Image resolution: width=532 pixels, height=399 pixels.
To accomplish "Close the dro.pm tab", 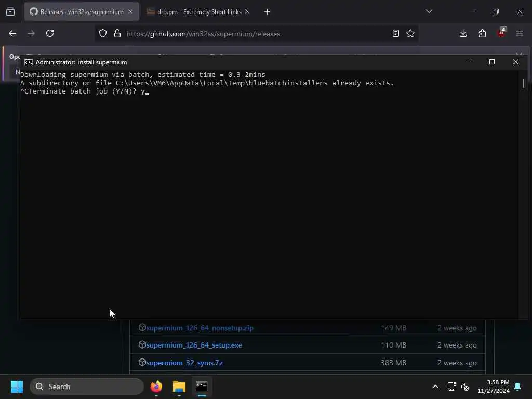I will point(247,11).
